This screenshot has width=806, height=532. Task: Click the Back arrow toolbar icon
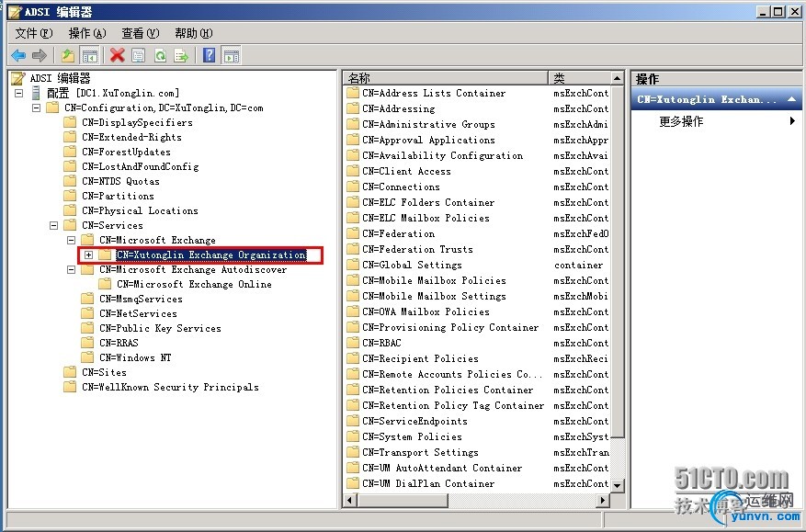18,55
